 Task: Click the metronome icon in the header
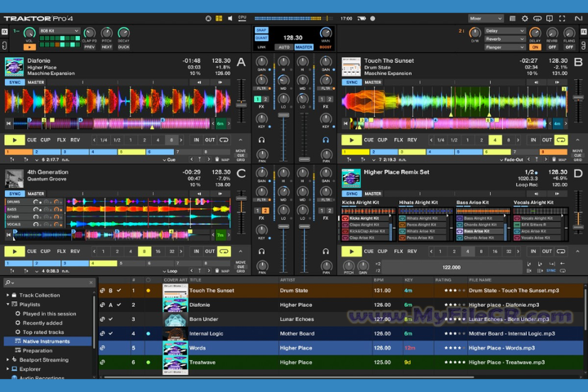coord(208,19)
